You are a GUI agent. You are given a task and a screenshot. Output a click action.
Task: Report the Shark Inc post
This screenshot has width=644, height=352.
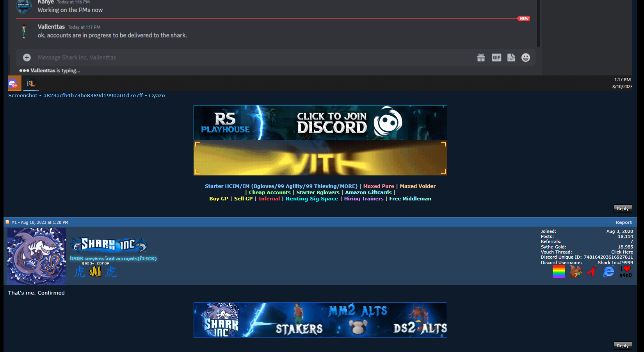(624, 222)
